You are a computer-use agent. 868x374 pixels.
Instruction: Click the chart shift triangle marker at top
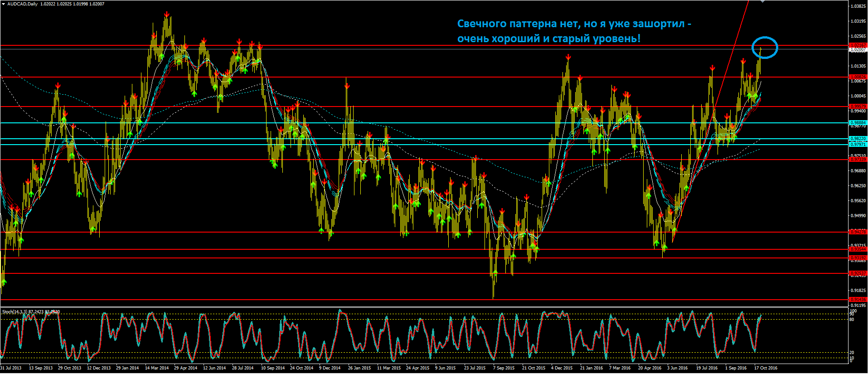(763, 1)
